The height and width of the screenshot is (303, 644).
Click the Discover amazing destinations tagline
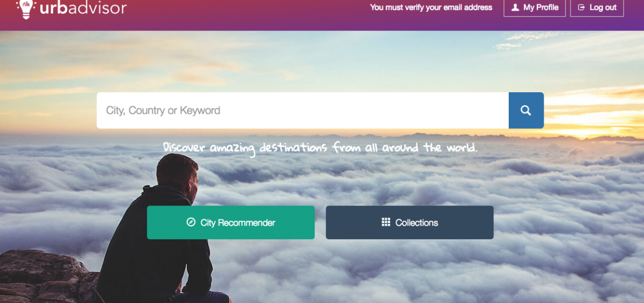[x=320, y=147]
